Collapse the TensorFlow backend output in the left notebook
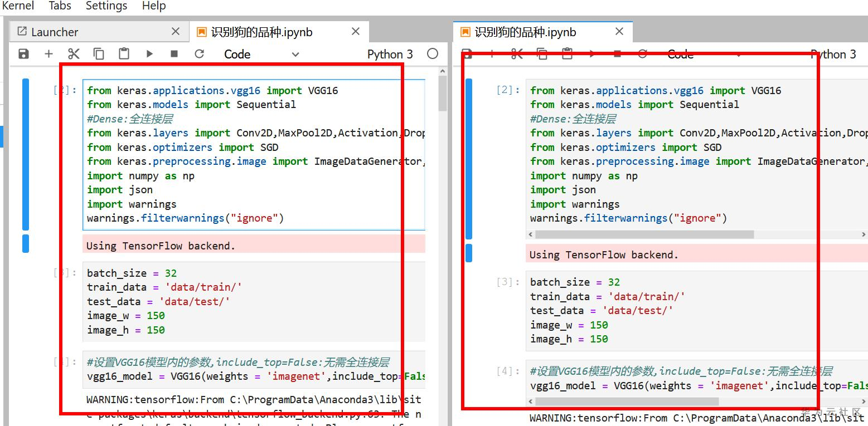Screen dimensions: 868x426 coord(26,244)
